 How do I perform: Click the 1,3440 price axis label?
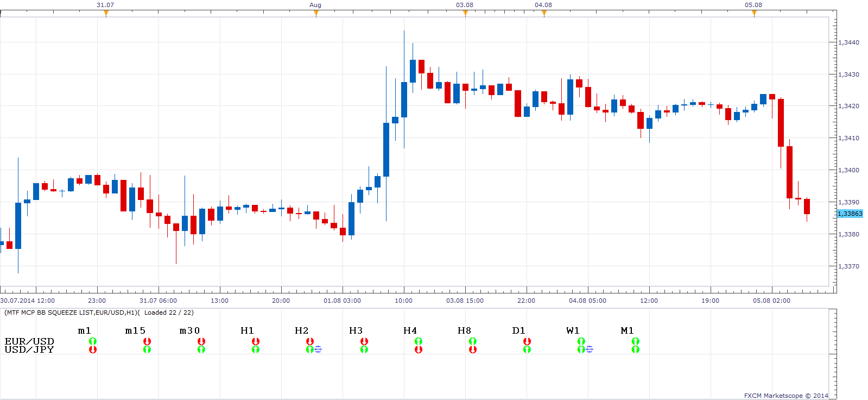(849, 42)
